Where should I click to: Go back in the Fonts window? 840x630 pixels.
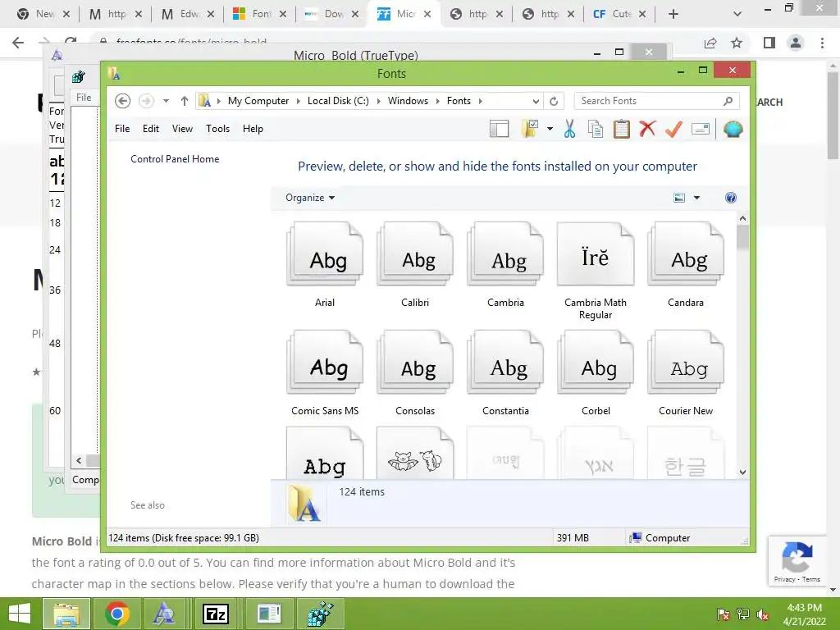123,101
